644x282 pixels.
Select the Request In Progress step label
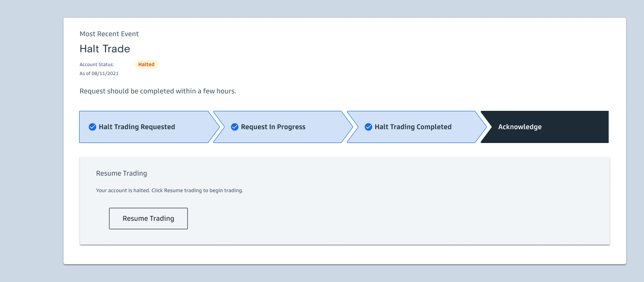pos(273,127)
